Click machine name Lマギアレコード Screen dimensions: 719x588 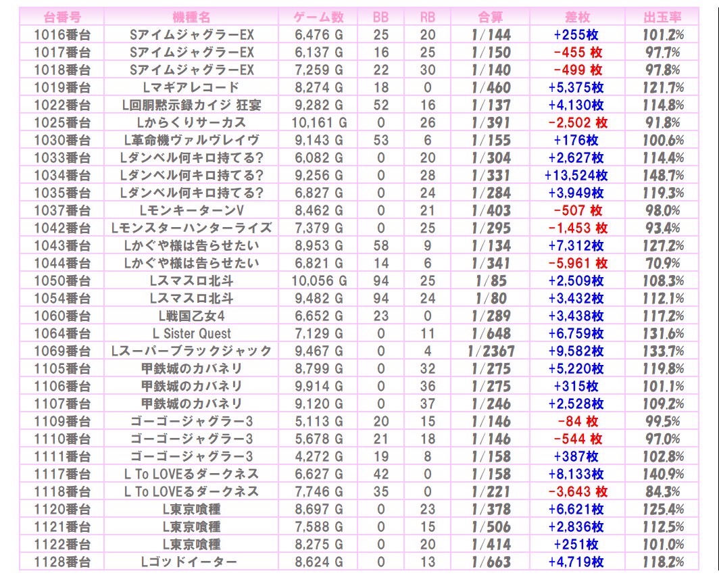[191, 88]
